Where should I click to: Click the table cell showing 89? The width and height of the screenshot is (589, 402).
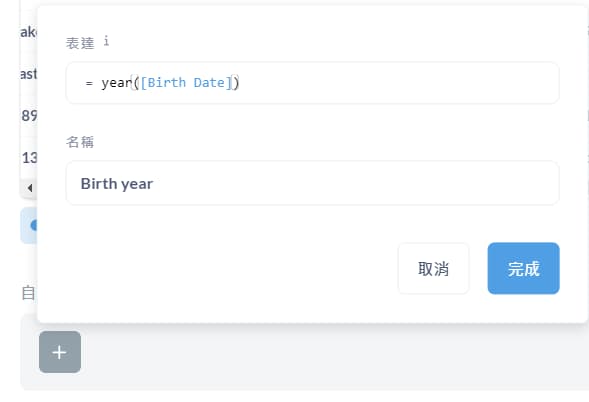tap(29, 116)
